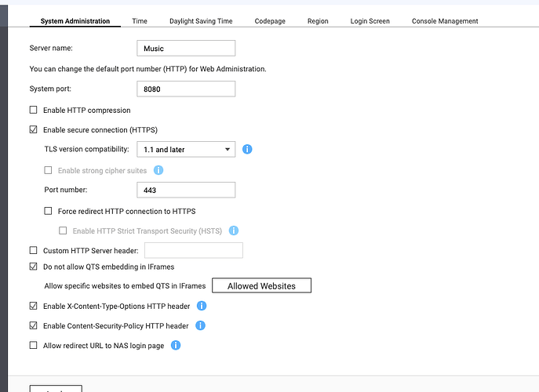
Task: Click the System port input field
Action: [x=185, y=89]
